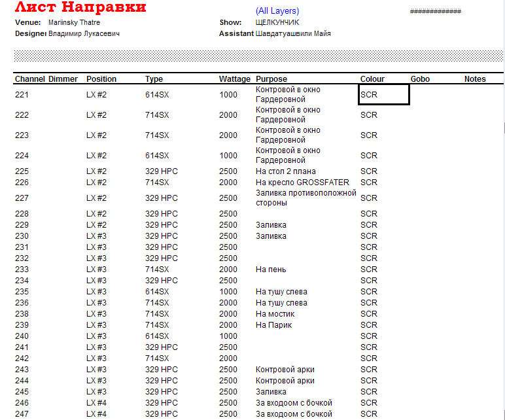Screen dimensions: 505x420
Task: Click the wattage '2500' for channel 234
Action: coord(228,281)
